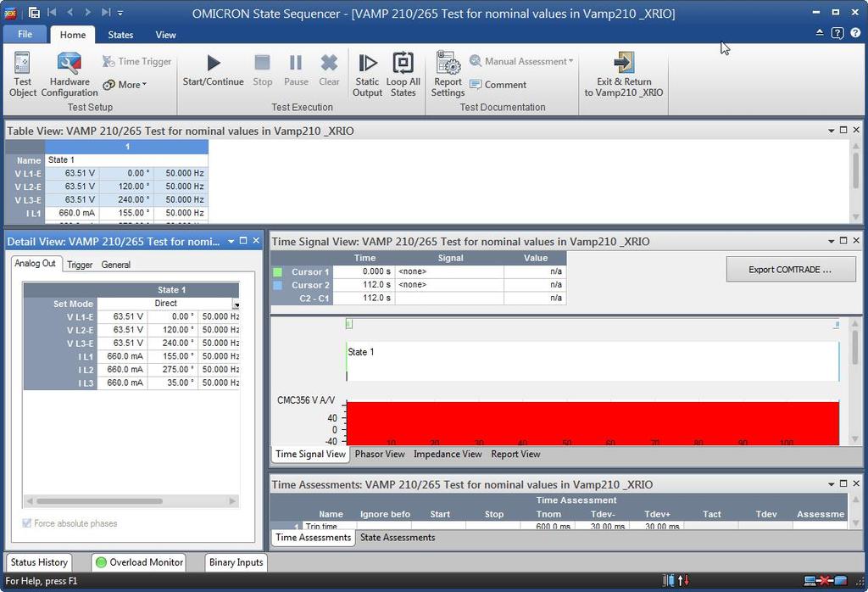Open the Overload Monitor panel
The height and width of the screenshot is (592, 868).
(x=140, y=562)
